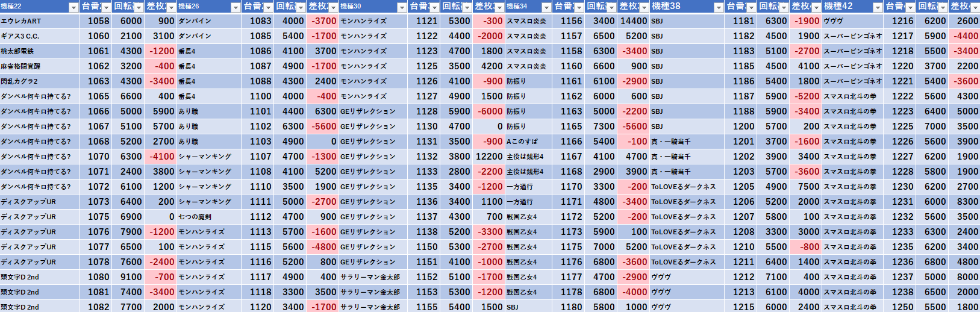Select machine number cell 1132
This screenshot has width=980, height=312.
click(424, 157)
